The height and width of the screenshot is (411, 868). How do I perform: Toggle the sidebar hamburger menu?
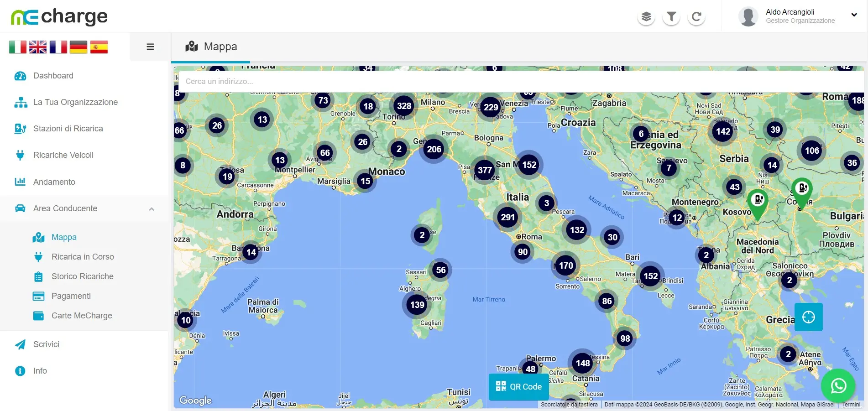click(150, 47)
